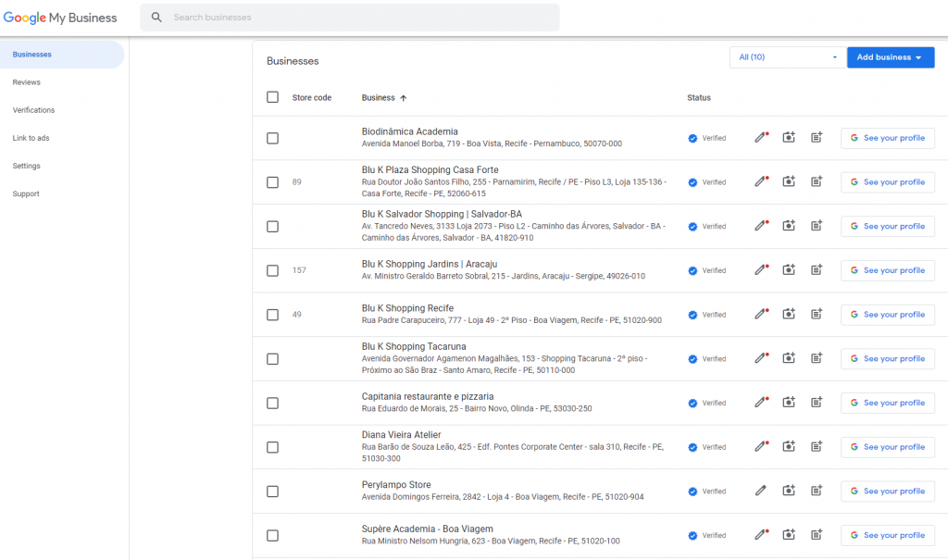Click the Google My Business logo

[x=60, y=18]
